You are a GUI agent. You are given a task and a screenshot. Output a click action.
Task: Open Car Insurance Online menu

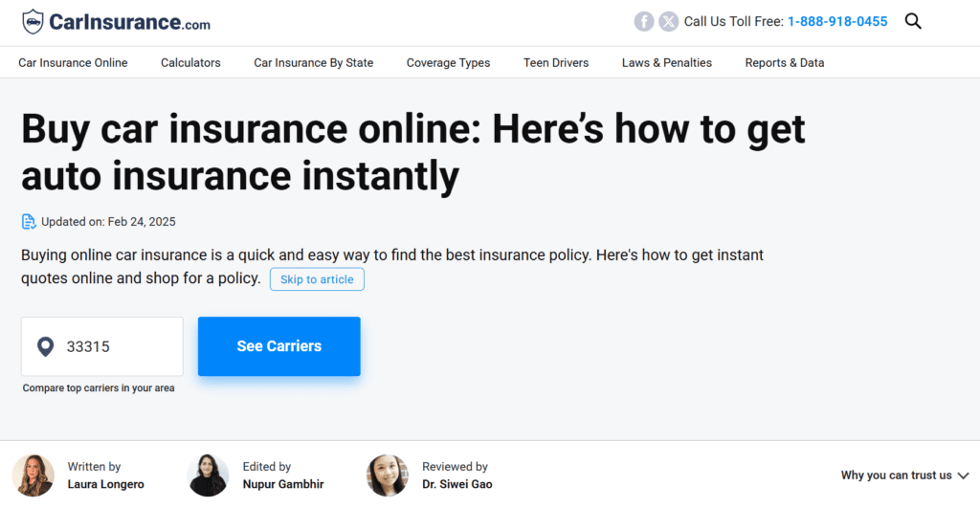click(x=73, y=62)
